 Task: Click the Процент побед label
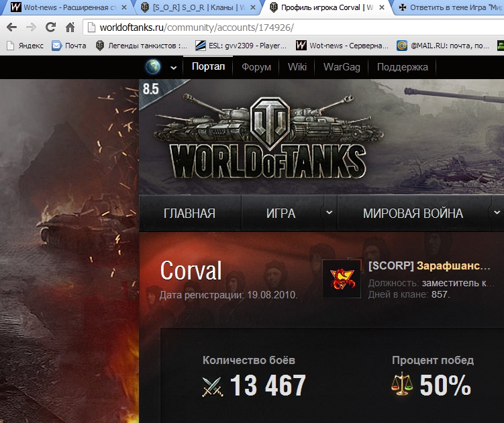(x=433, y=360)
